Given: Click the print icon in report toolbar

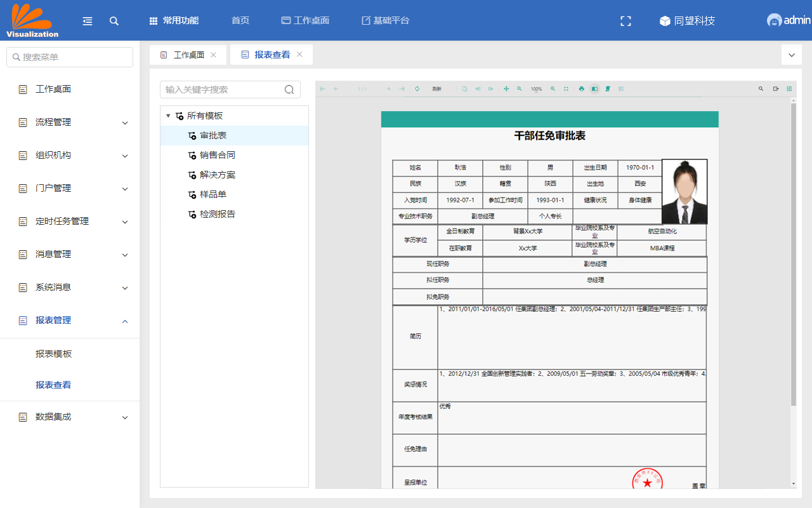Looking at the screenshot, I should [581, 89].
